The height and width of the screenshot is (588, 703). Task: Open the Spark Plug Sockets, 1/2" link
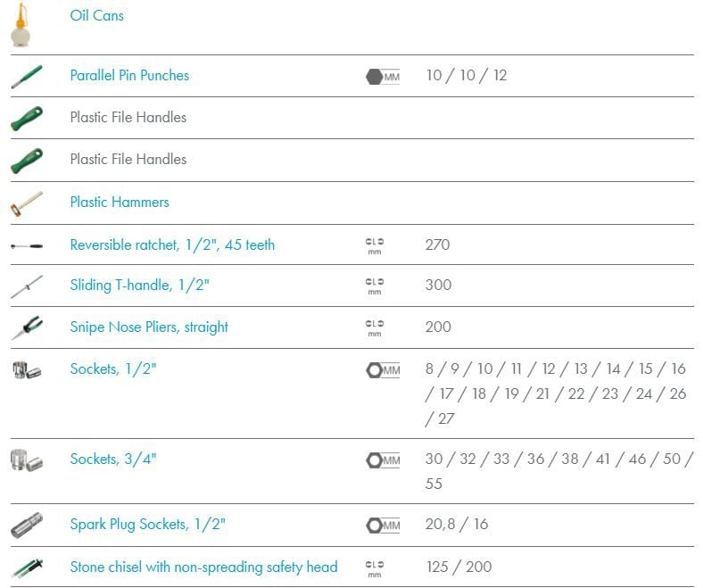pyautogui.click(x=147, y=524)
